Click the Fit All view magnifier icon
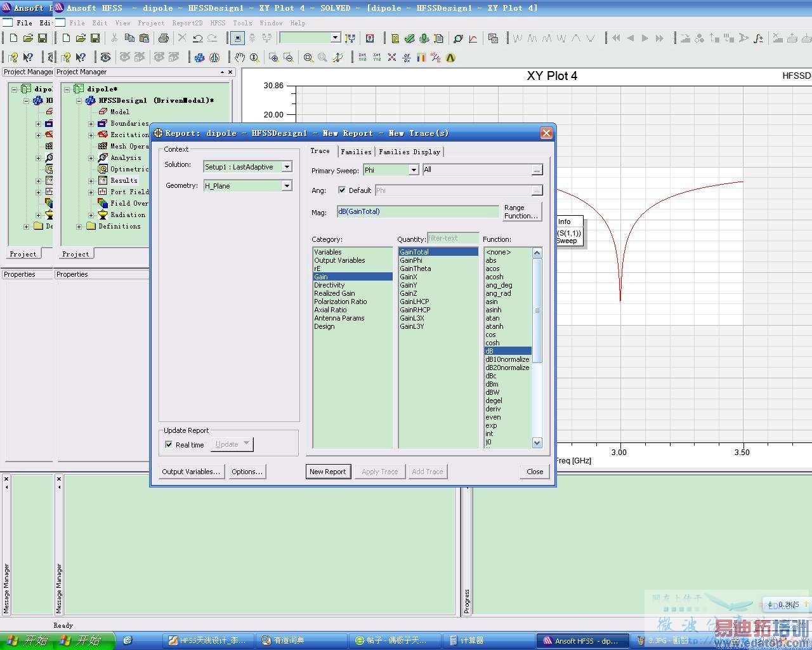812x650 pixels. (308, 58)
